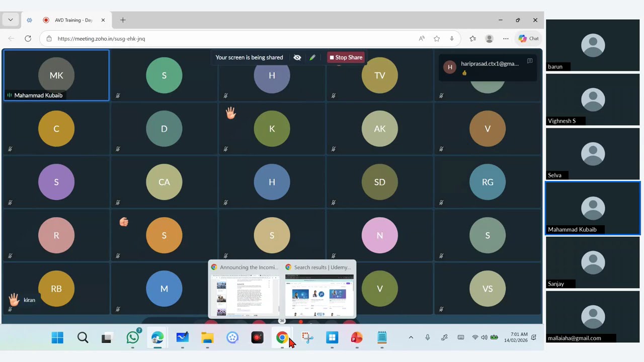Select participant tile with initial M

tap(164, 289)
